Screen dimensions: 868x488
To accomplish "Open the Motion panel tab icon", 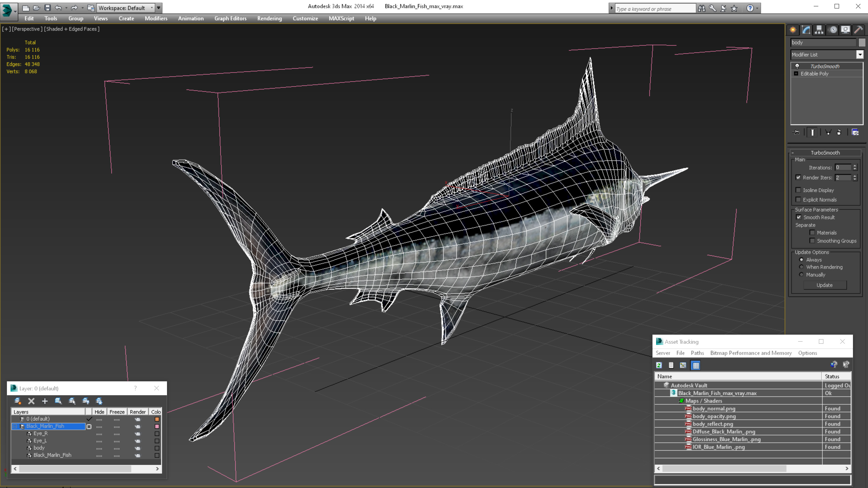I will click(x=833, y=30).
